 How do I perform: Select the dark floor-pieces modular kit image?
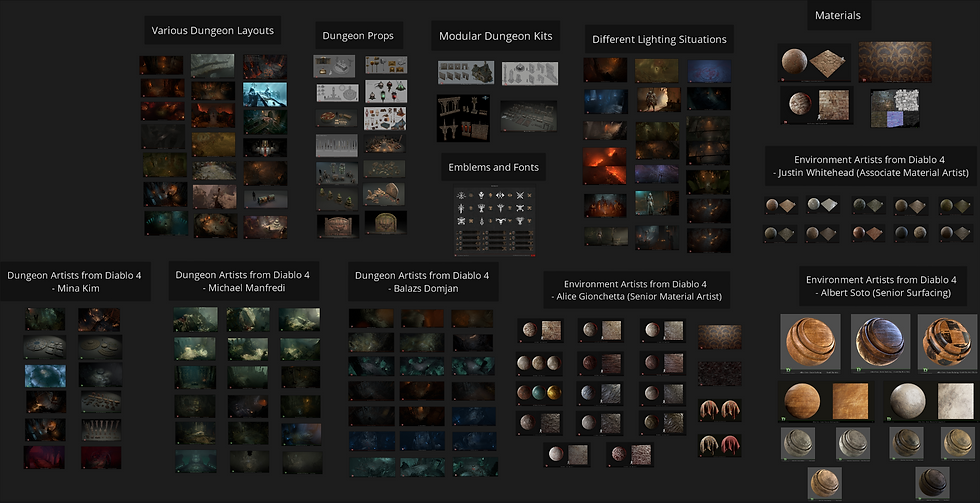[528, 116]
